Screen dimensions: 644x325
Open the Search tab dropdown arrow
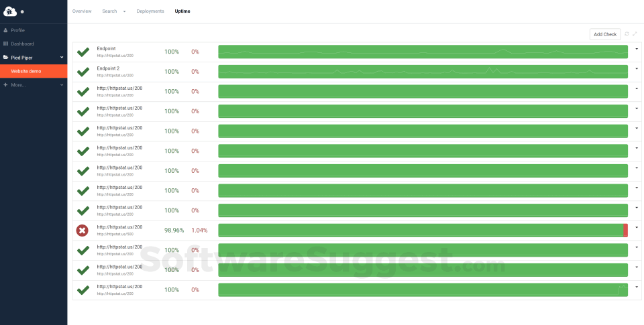tap(124, 11)
